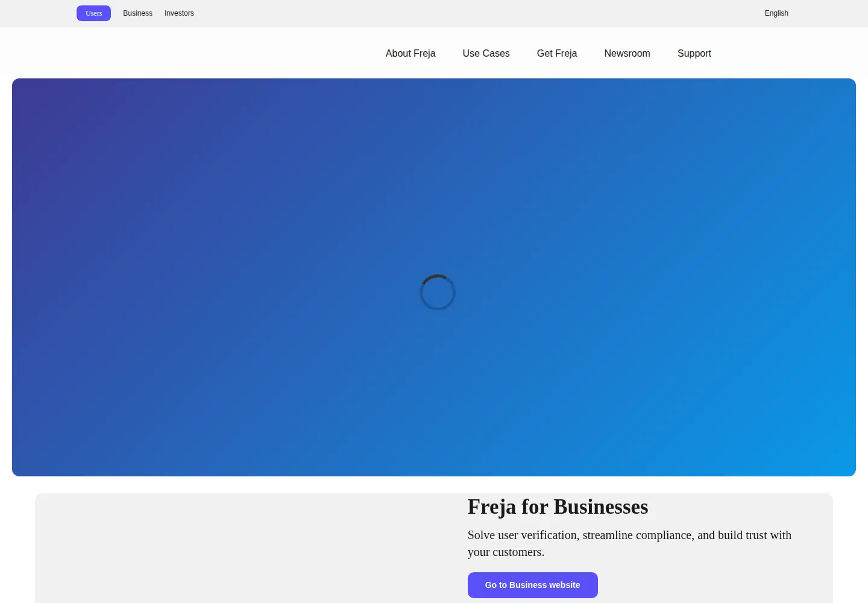Click the Freja for Businesses heading
868x603 pixels.
[x=558, y=507]
